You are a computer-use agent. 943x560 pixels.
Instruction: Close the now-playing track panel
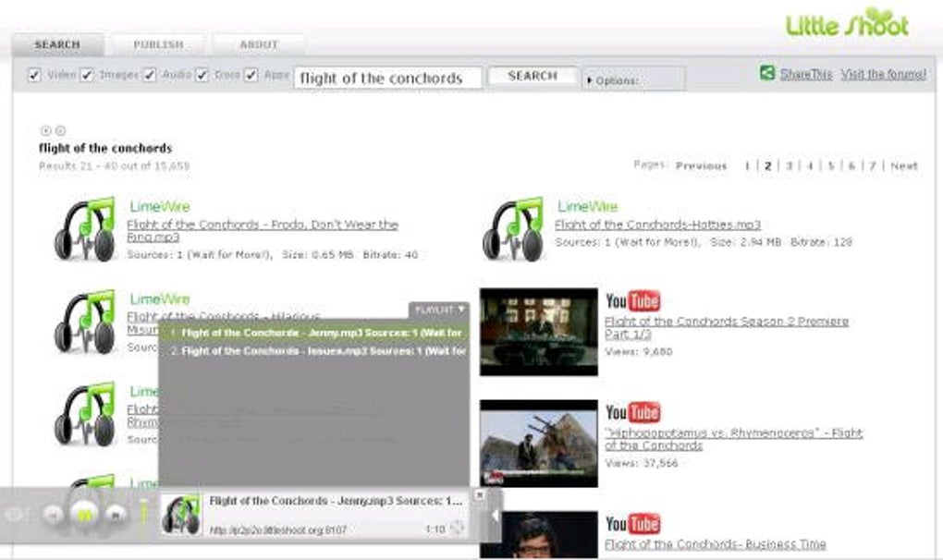[x=479, y=494]
